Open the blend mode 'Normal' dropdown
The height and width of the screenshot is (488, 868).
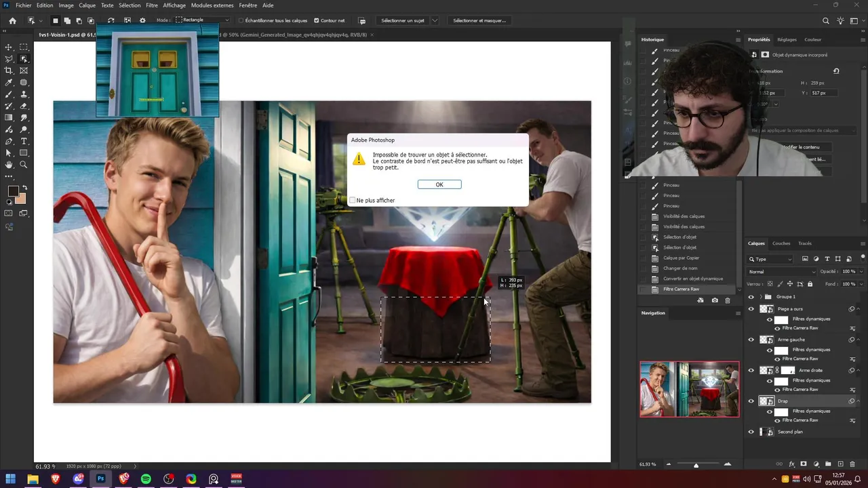780,272
